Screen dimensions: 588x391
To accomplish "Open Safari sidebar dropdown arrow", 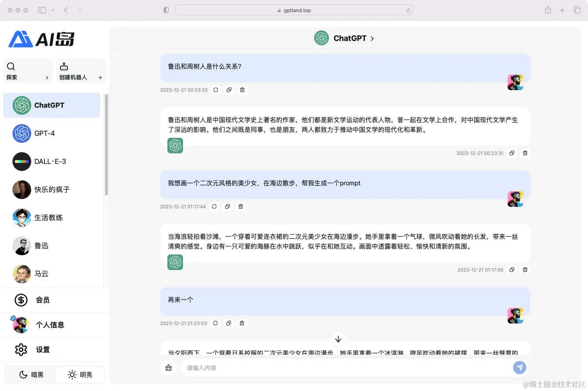I will (x=53, y=10).
